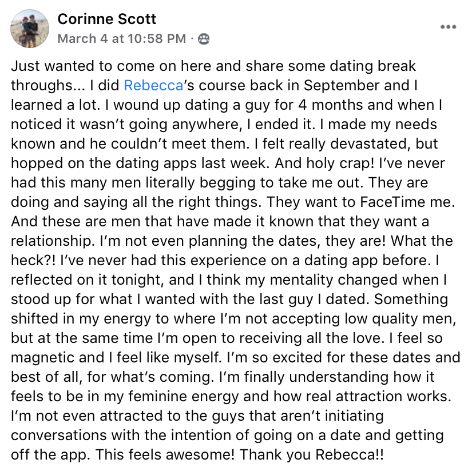This screenshot has width=476, height=471.
Task: Click the group privacy icon beside timestamp
Action: point(203,39)
